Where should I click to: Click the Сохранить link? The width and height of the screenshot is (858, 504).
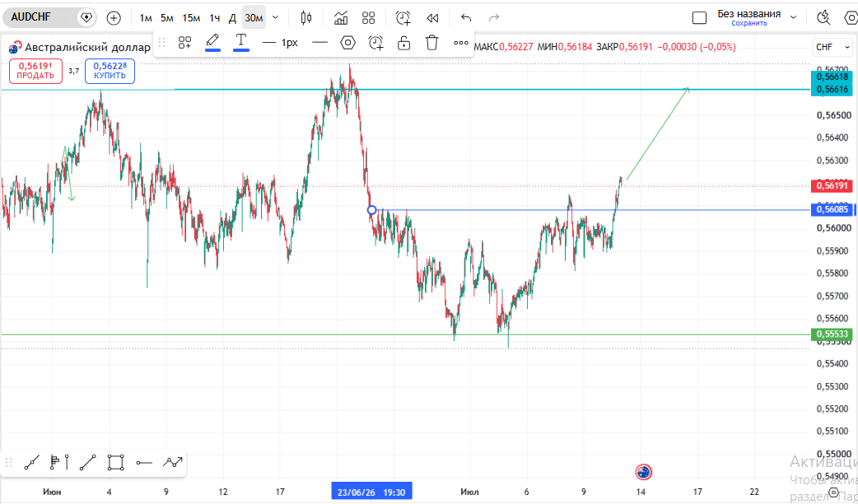click(x=749, y=24)
